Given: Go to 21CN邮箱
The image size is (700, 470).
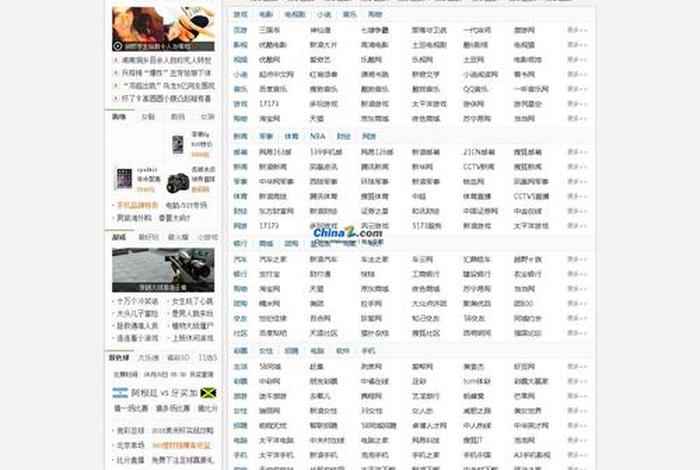Looking at the screenshot, I should 479,152.
